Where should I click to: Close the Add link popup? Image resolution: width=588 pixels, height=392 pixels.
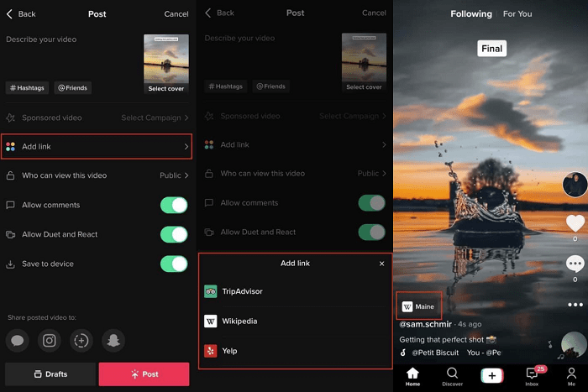pyautogui.click(x=381, y=264)
